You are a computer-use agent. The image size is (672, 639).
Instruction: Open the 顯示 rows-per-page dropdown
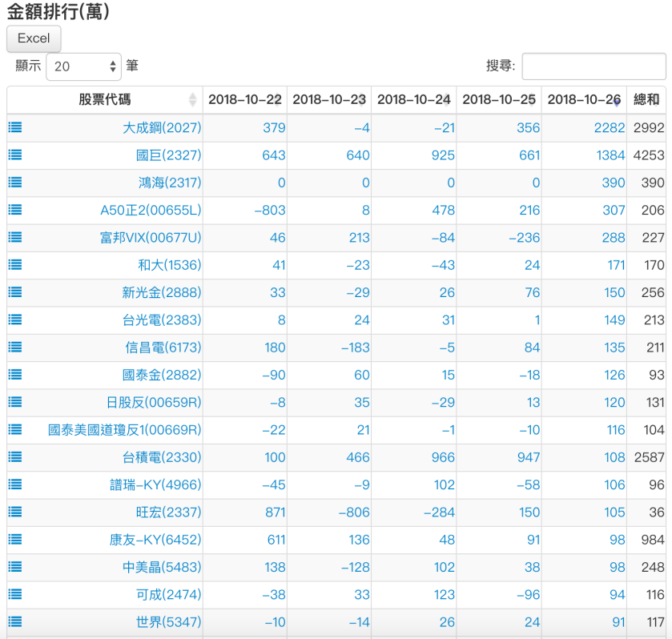click(83, 66)
